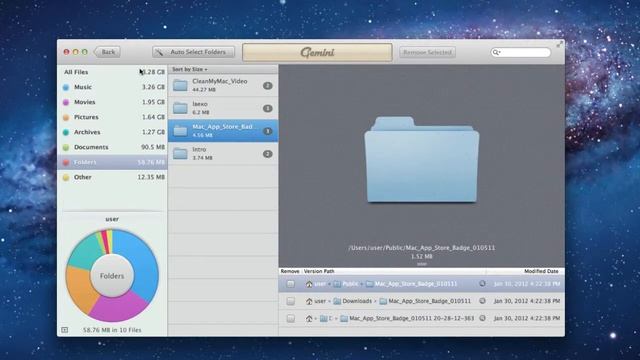640x360 pixels.
Task: Click the duplicate count badge for Intro
Action: (x=267, y=154)
